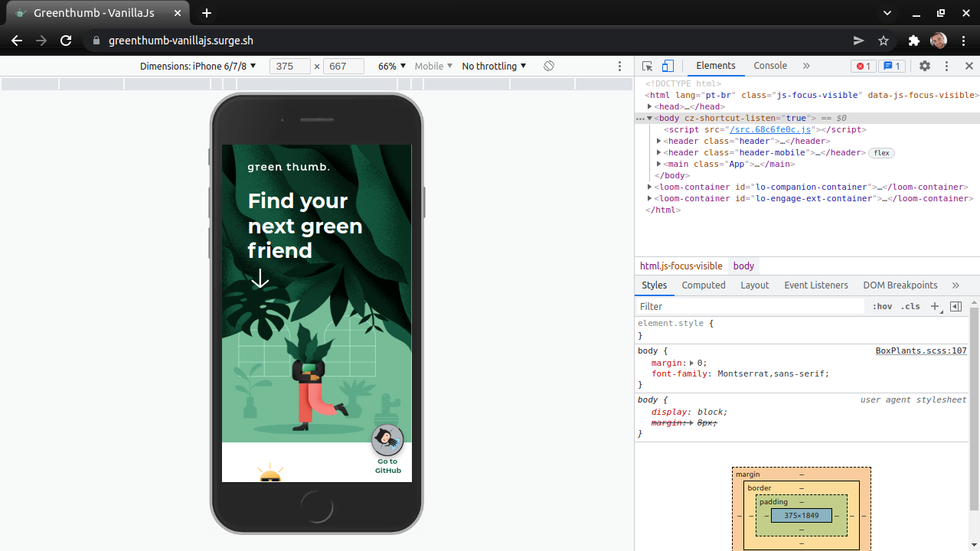Screen dimensions: 980x551
Task: Open the No throttling dropdown
Action: [494, 66]
